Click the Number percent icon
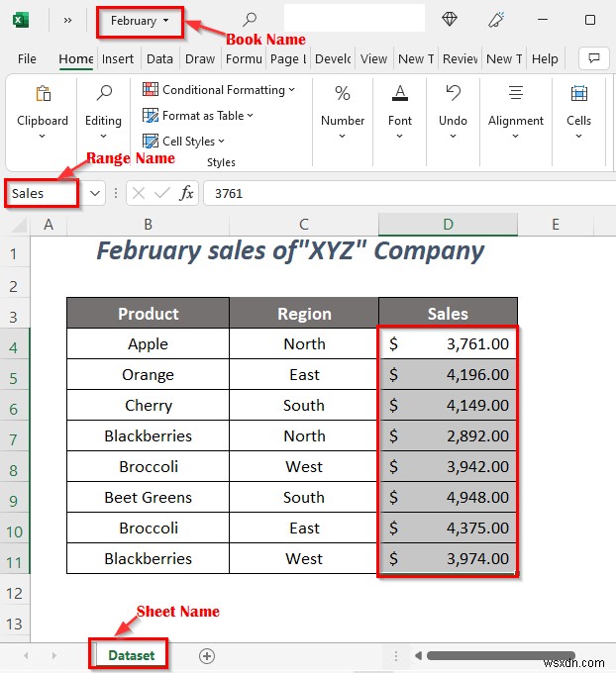Image resolution: width=616 pixels, height=673 pixels. [x=343, y=93]
